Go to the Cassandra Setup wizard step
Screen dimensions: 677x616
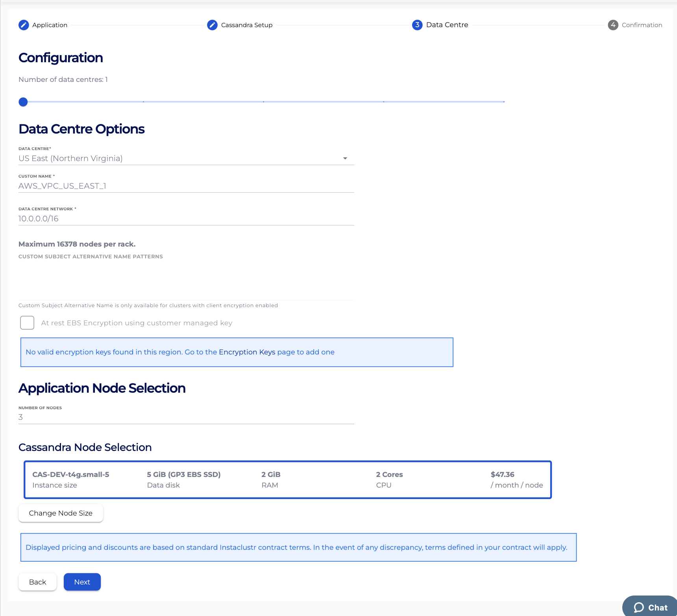246,25
